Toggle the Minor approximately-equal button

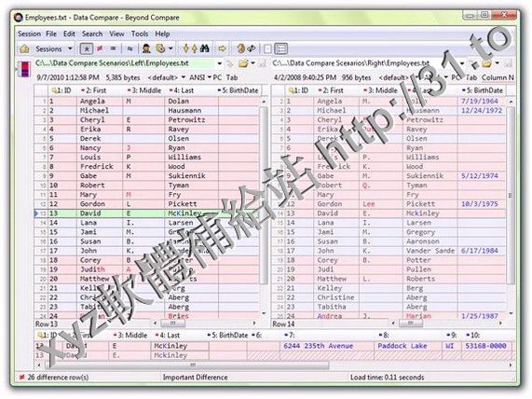[130, 48]
